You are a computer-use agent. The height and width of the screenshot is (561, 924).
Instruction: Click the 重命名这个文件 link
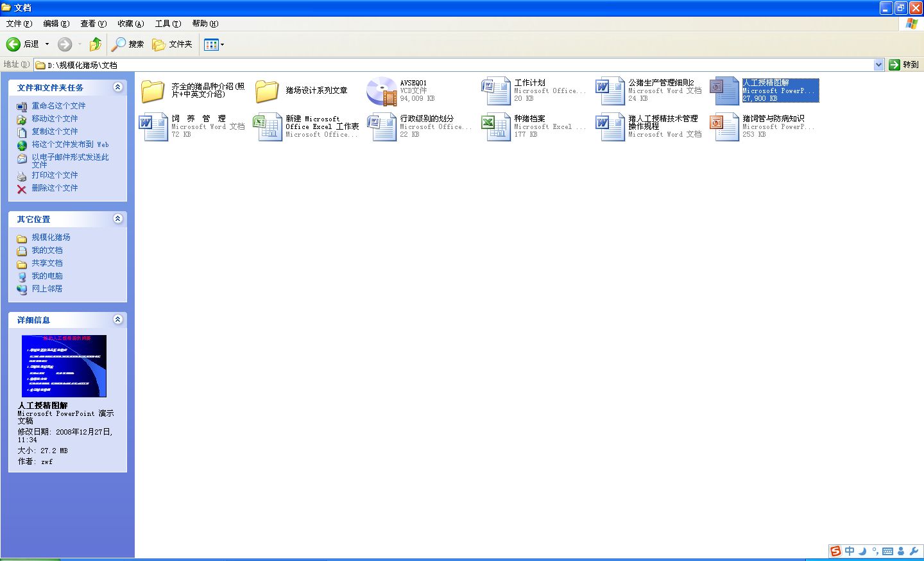[x=58, y=106]
